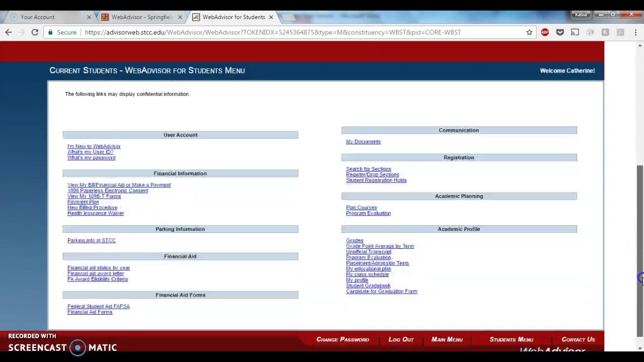Screen dimensions: 644x362
Task: Open Grade Point Average by Term
Action: click(x=380, y=246)
